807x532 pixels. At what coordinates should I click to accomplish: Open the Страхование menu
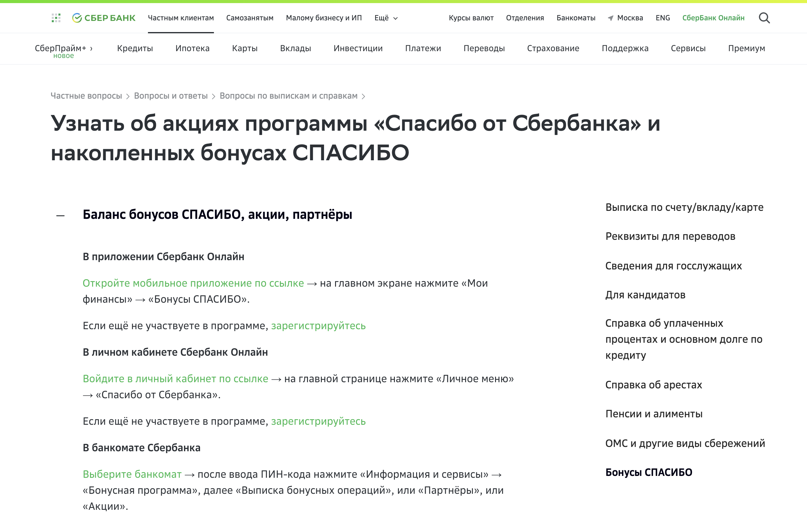click(x=553, y=48)
